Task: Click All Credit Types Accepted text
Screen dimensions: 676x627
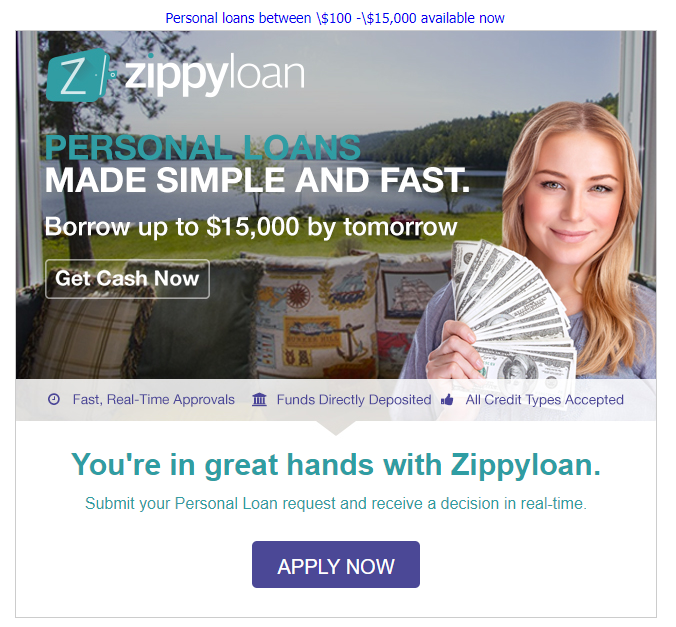Action: coord(545,400)
